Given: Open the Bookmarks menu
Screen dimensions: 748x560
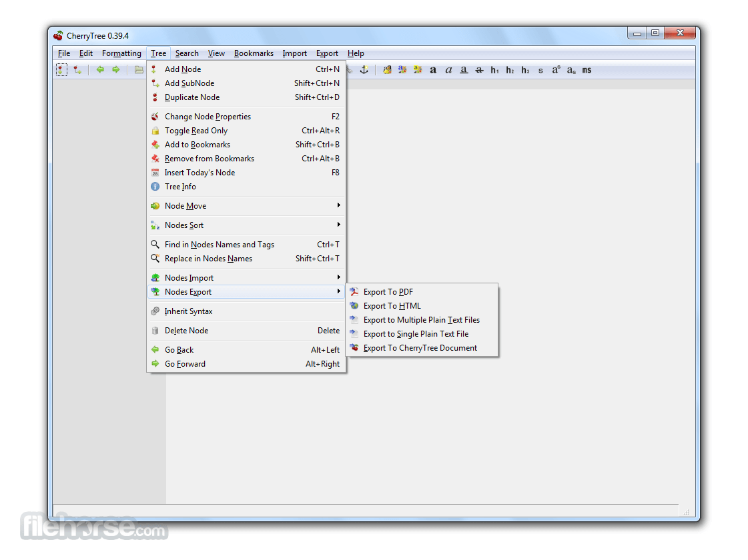Looking at the screenshot, I should (x=254, y=53).
